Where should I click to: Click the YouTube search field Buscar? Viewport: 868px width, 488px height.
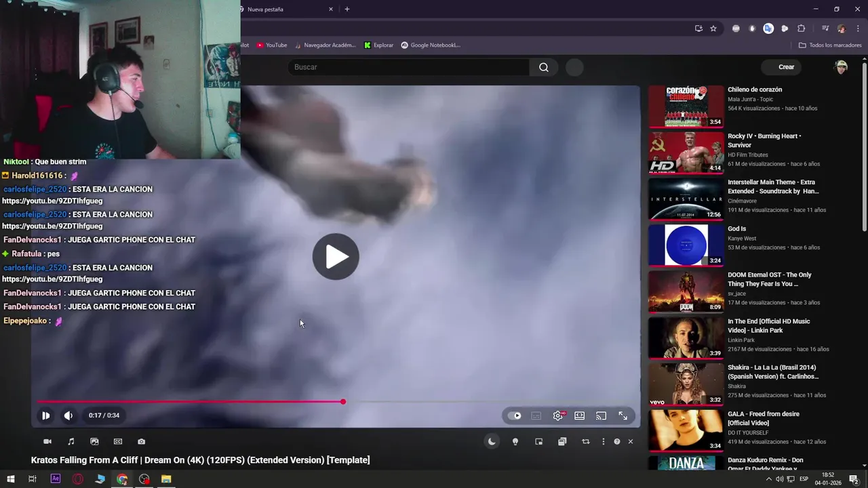coord(408,67)
